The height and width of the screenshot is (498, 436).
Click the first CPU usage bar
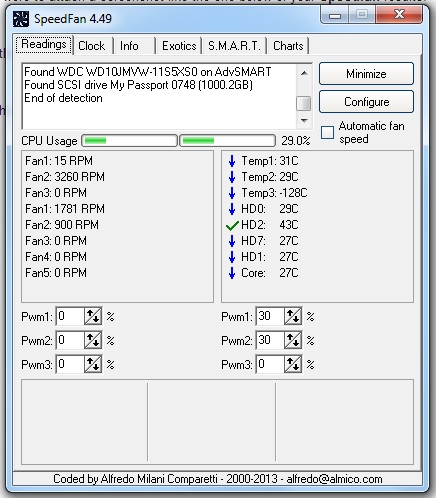pyautogui.click(x=129, y=141)
